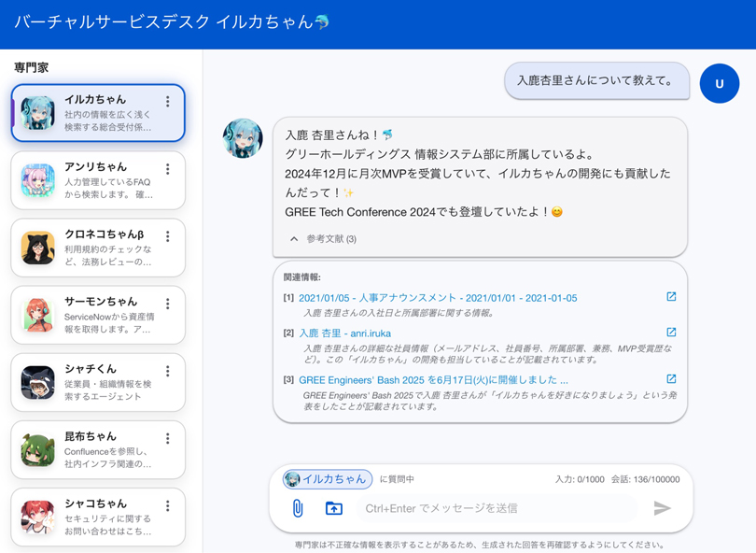Collapse the 参考文献 (3) references section

[322, 239]
